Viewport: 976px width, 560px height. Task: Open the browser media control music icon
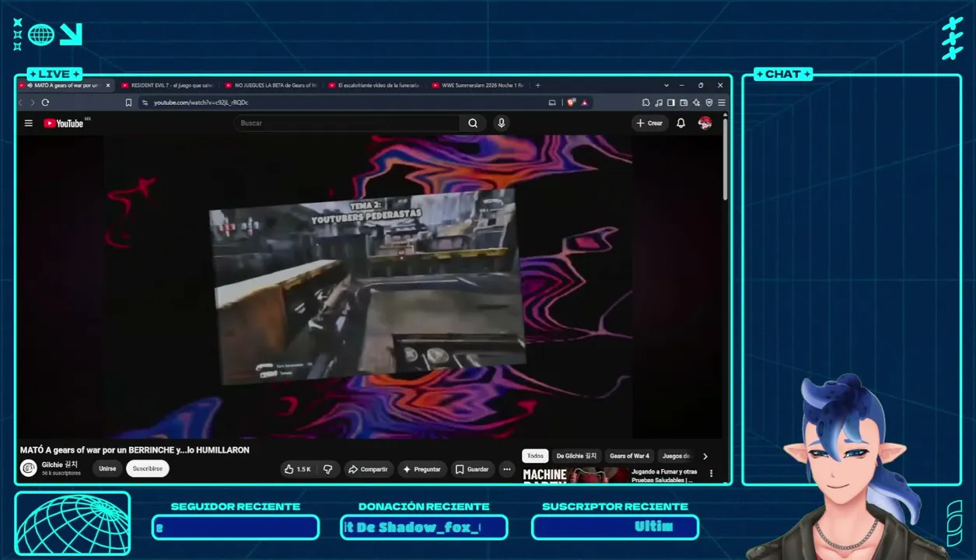[659, 102]
